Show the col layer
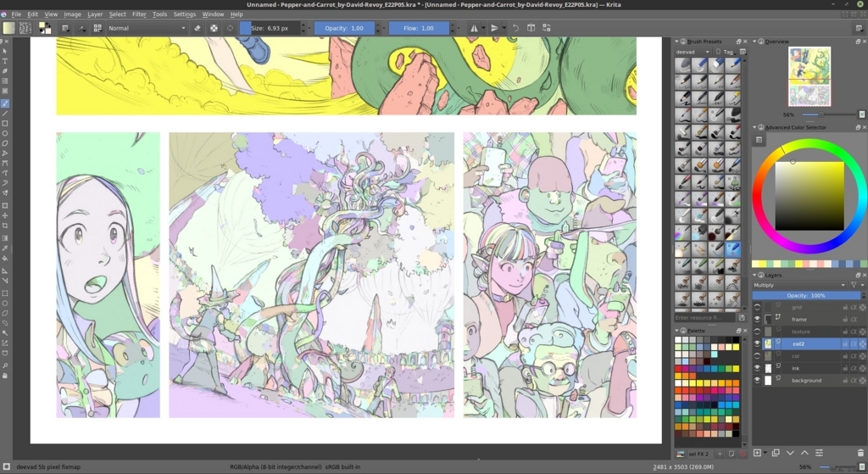The width and height of the screenshot is (868, 474). [757, 356]
